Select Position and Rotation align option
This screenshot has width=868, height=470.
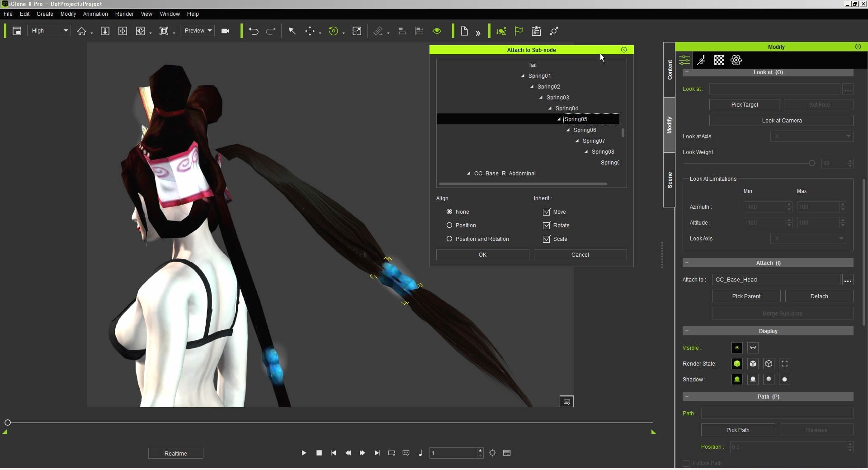click(x=449, y=239)
